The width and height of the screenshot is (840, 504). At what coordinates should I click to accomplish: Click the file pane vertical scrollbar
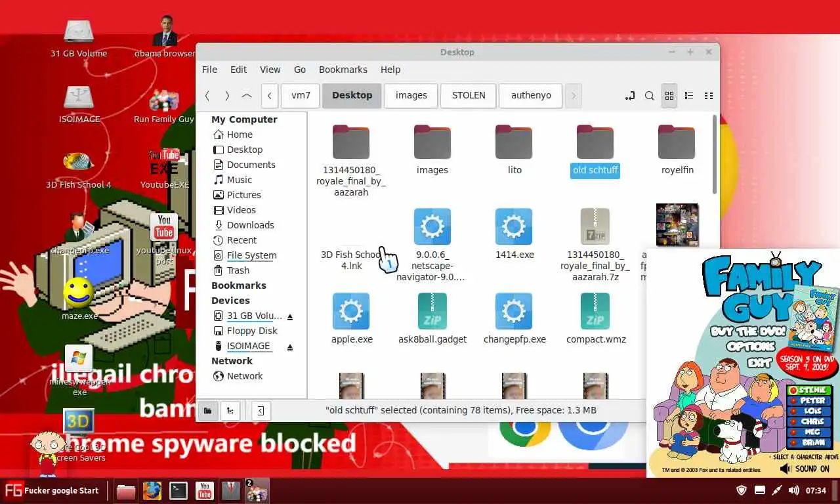point(715,155)
